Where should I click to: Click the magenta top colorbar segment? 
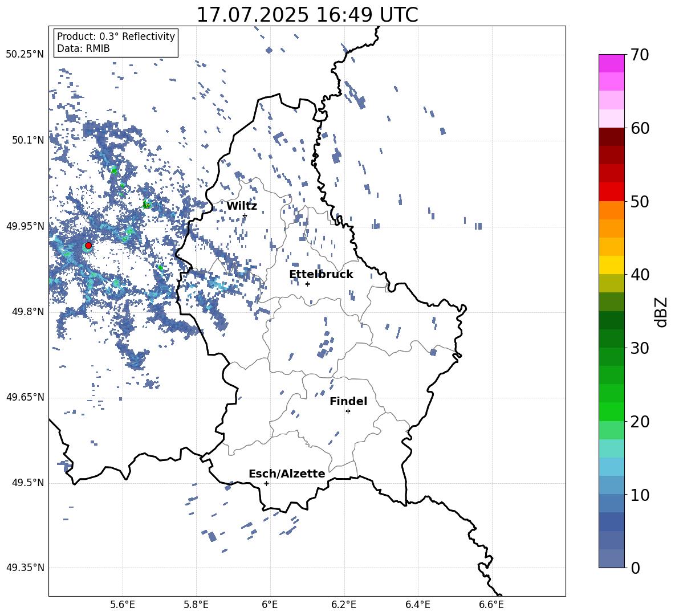tap(612, 63)
